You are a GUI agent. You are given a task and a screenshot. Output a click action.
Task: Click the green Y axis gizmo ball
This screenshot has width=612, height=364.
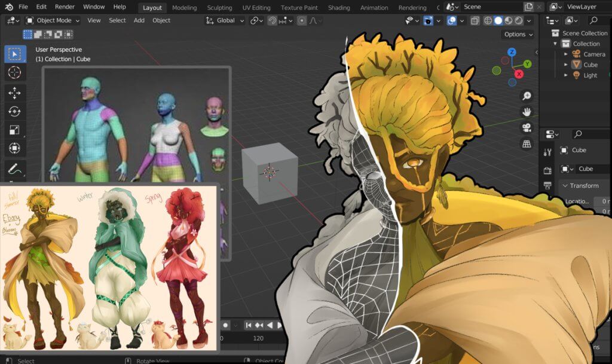coord(527,63)
